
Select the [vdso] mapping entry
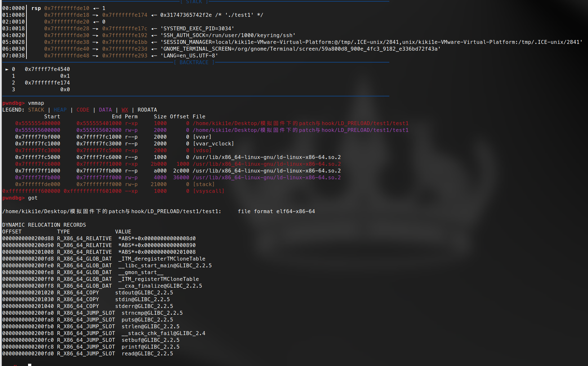pos(202,151)
